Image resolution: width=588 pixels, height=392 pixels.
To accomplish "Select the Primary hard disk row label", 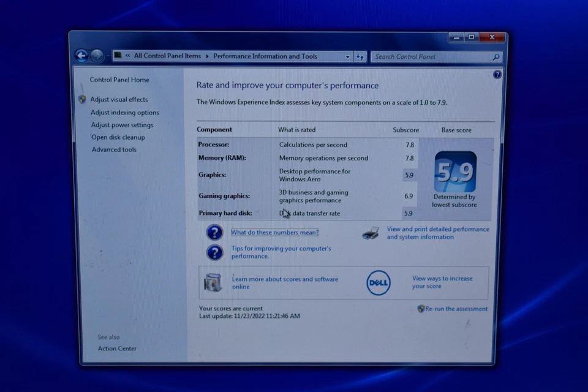I will tap(225, 213).
